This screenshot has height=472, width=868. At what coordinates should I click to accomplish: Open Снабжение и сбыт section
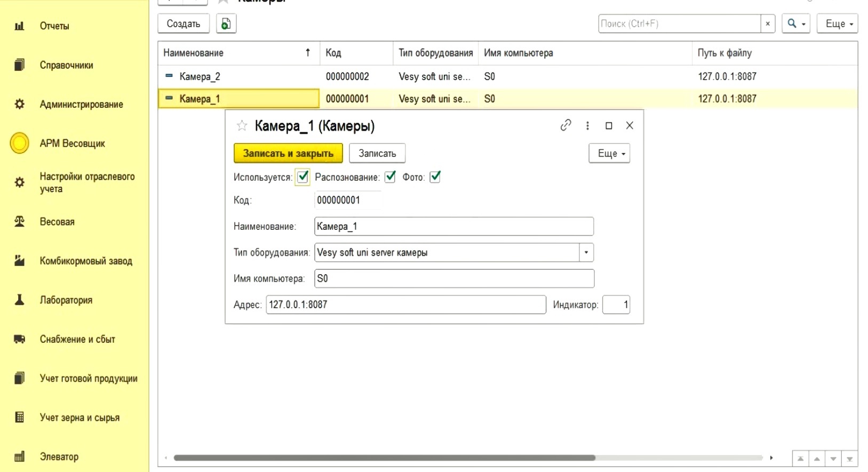click(x=77, y=339)
